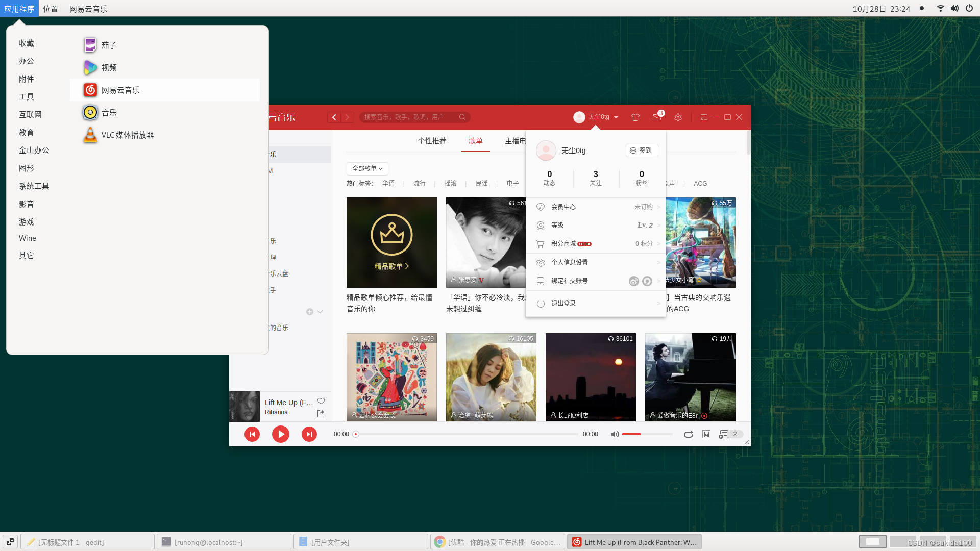980x551 pixels.
Task: Click the search magnifier icon
Action: [462, 117]
